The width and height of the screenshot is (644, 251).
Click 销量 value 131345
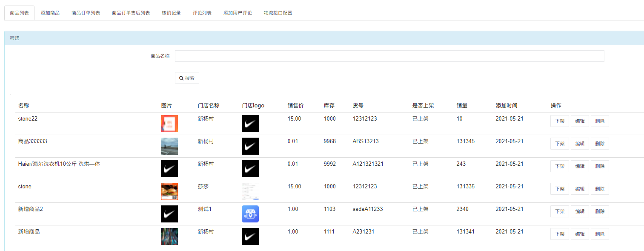point(466,141)
